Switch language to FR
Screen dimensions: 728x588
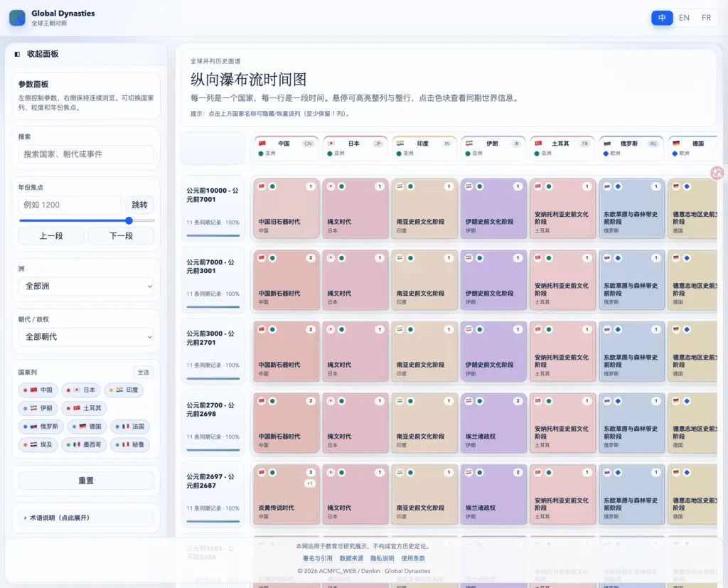coord(706,18)
